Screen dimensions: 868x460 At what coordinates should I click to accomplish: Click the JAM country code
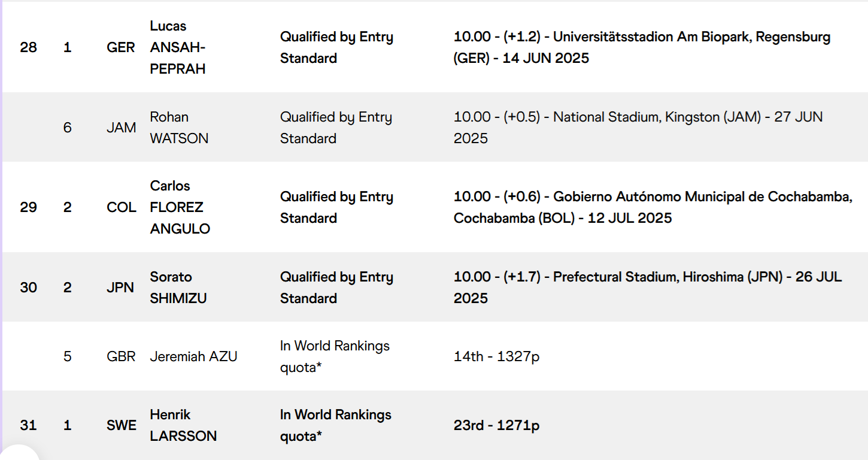tap(122, 128)
